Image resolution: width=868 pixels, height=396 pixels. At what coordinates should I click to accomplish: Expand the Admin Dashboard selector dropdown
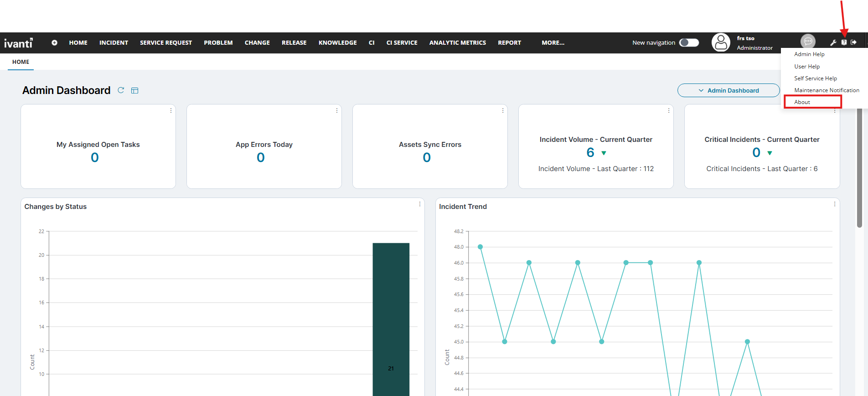(x=728, y=90)
